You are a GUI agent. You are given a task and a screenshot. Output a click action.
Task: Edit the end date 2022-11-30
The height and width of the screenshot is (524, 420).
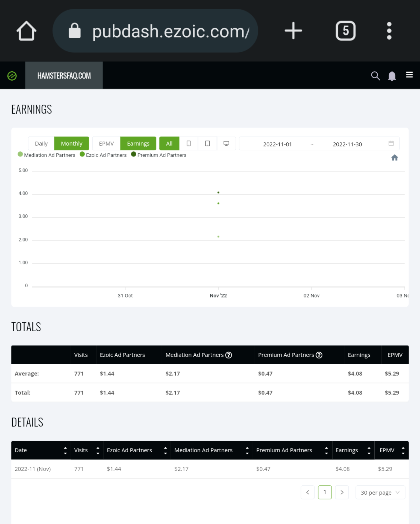tap(347, 144)
